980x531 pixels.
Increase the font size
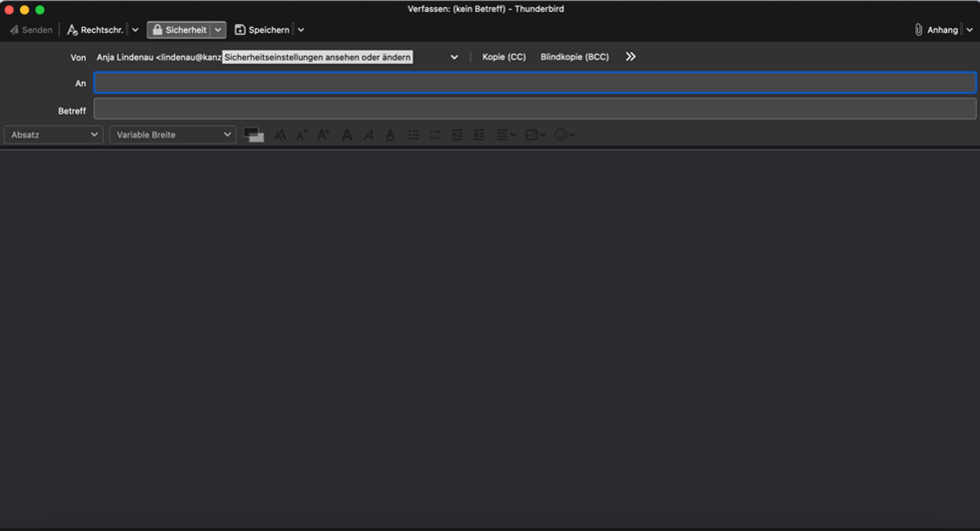point(323,135)
